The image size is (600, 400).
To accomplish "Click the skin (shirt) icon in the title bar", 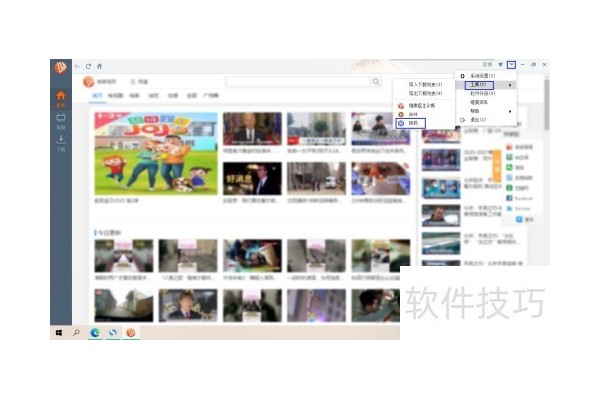I will pos(500,64).
